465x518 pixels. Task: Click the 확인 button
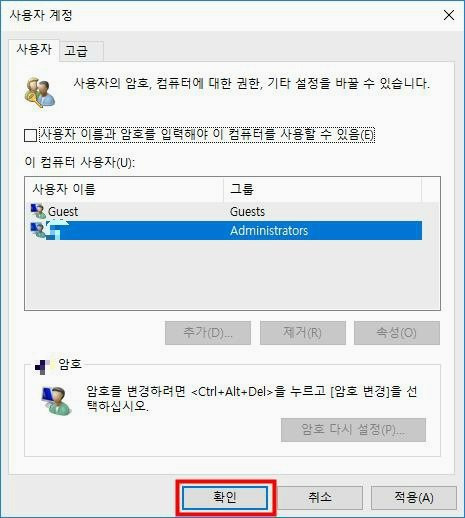(225, 497)
